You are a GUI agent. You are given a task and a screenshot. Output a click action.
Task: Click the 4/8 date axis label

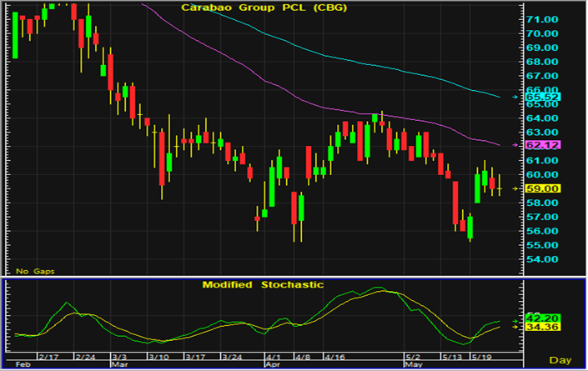coord(303,357)
